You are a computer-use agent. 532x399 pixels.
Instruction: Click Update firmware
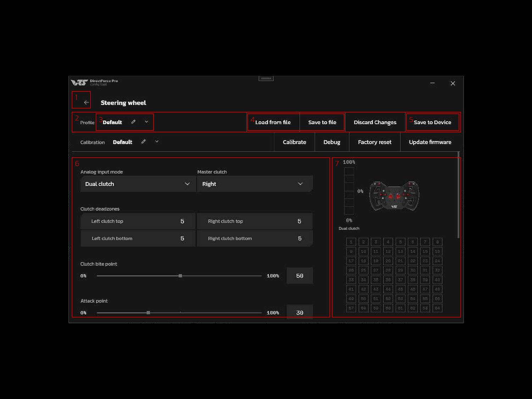pos(430,142)
